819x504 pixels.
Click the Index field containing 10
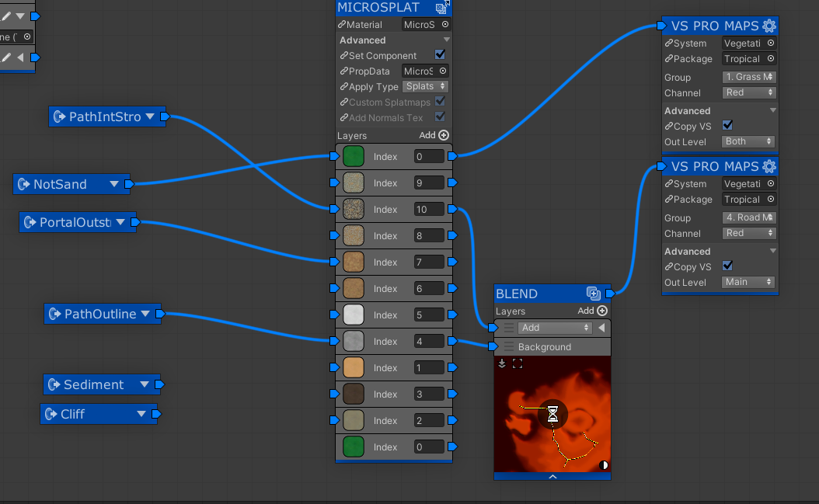(429, 210)
